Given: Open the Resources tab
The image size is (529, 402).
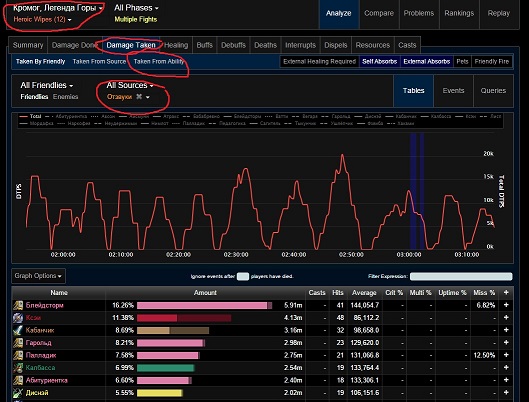Looking at the screenshot, I should point(372,45).
